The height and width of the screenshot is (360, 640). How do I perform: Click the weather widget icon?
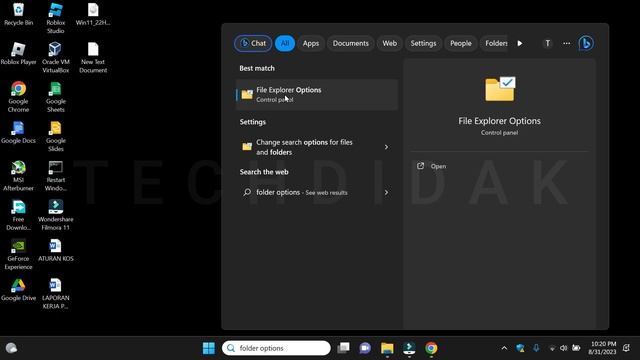11,348
